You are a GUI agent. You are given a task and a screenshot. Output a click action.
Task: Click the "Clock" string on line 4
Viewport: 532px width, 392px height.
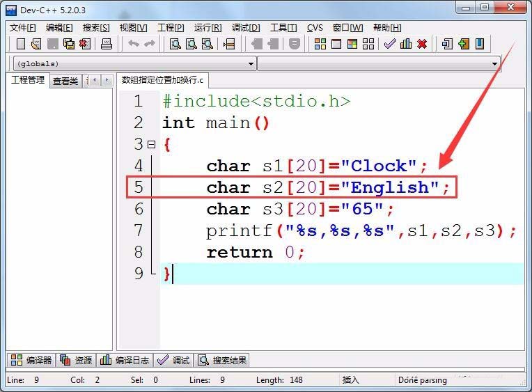pyautogui.click(x=379, y=166)
